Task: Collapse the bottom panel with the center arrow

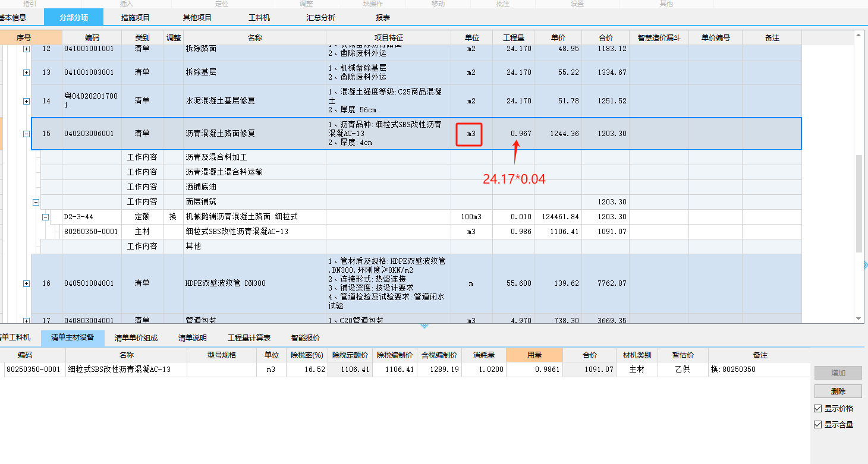Action: [424, 326]
